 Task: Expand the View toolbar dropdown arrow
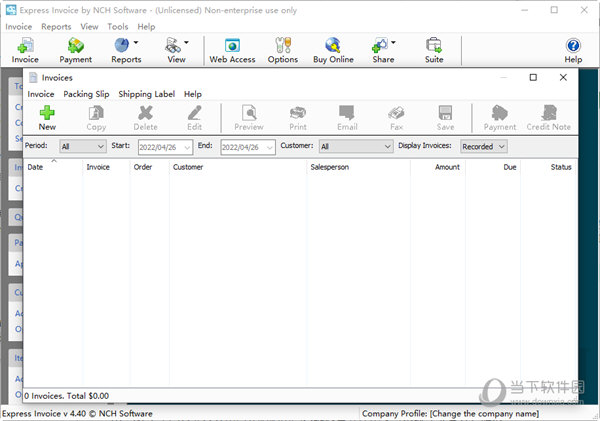(x=186, y=42)
